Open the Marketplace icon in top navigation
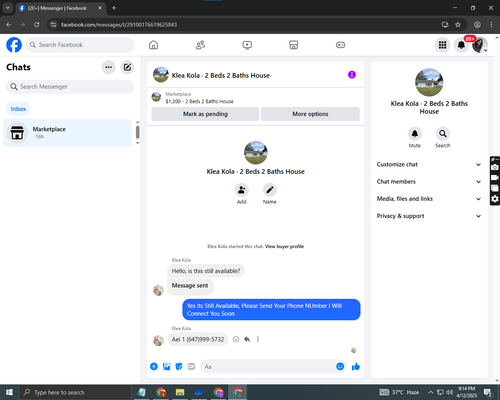Image resolution: width=500 pixels, height=400 pixels. 294,45
